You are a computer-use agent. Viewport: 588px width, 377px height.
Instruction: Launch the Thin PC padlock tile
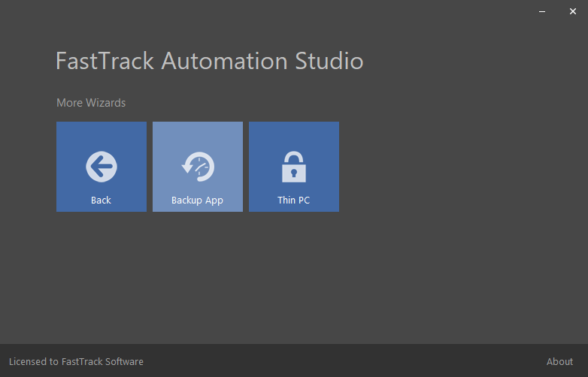click(x=294, y=167)
